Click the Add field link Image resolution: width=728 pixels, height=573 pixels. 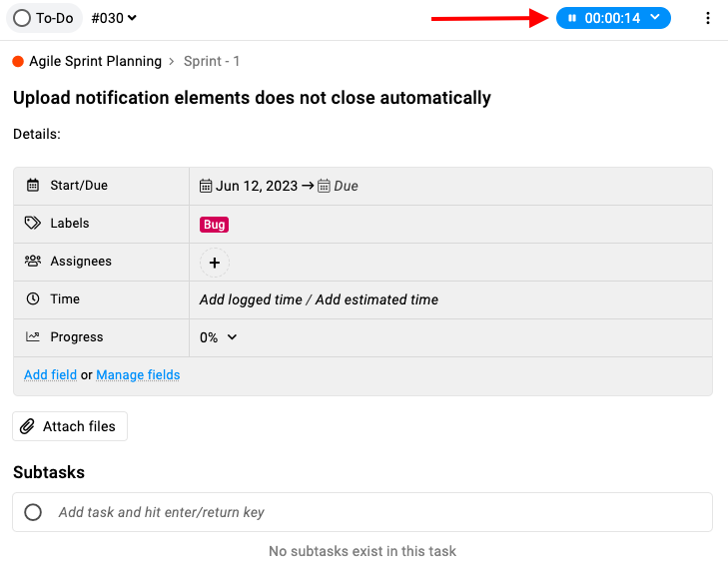click(x=50, y=375)
